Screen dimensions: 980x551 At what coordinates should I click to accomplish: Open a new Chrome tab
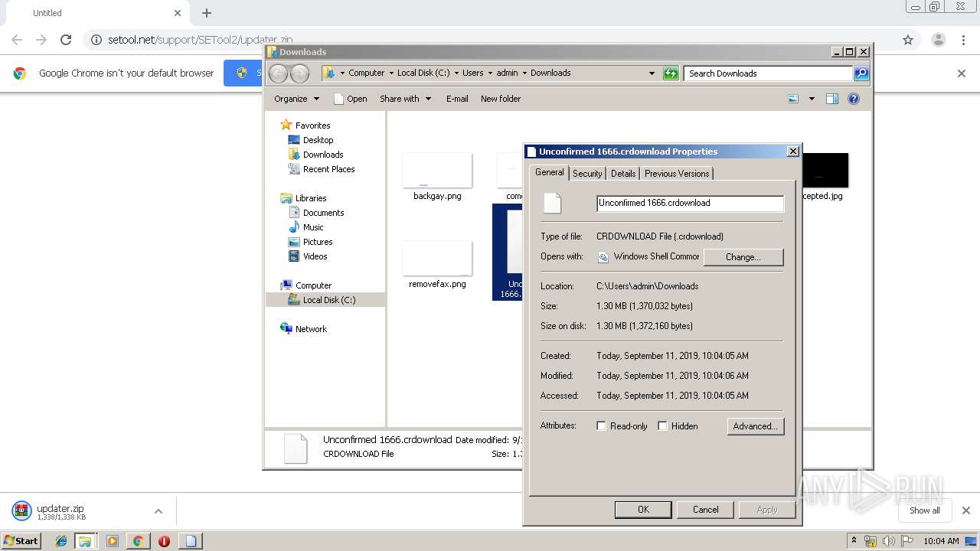tap(207, 13)
